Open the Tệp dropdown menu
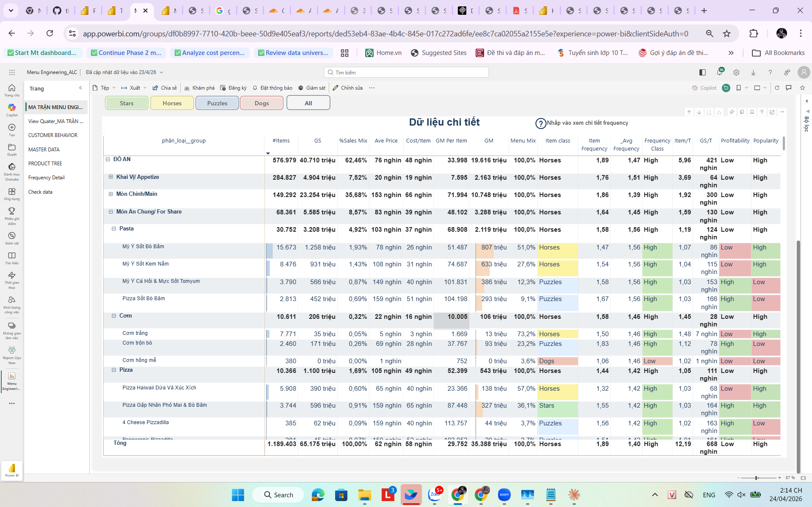This screenshot has width=812, height=507. point(104,88)
